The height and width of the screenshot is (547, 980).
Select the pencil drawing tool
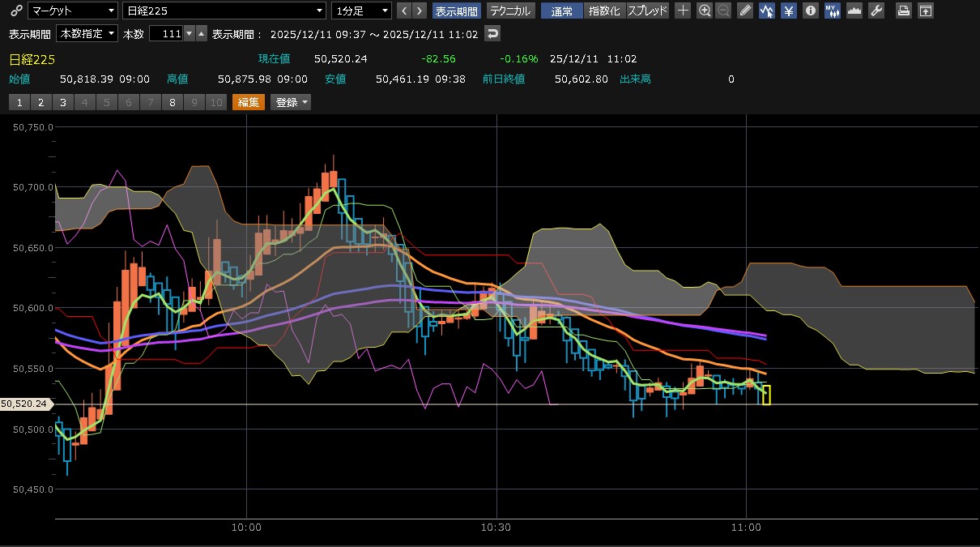point(745,11)
